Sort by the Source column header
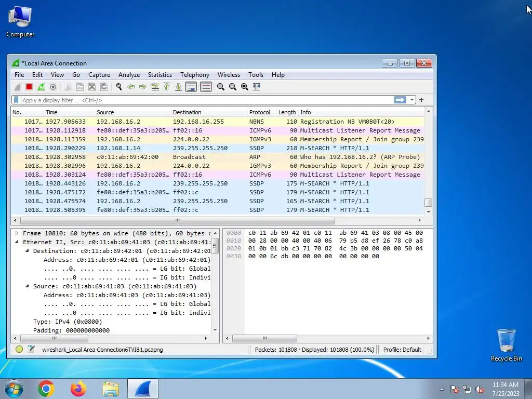This screenshot has width=532, height=399. coord(133,112)
